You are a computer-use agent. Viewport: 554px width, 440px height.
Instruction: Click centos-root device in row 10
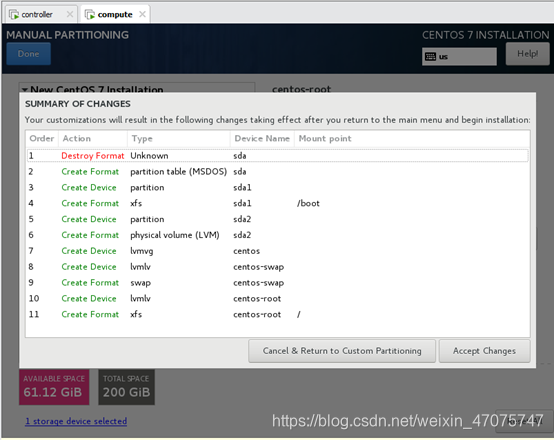(257, 299)
